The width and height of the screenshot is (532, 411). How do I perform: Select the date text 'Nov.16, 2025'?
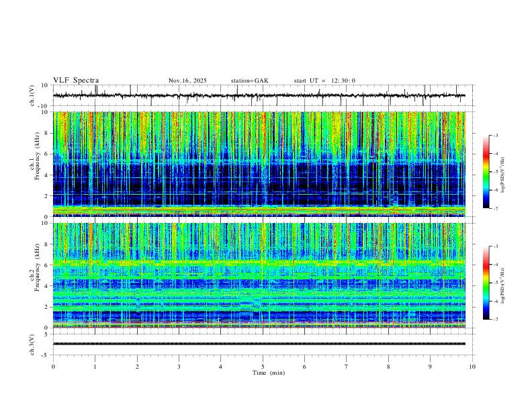click(187, 81)
